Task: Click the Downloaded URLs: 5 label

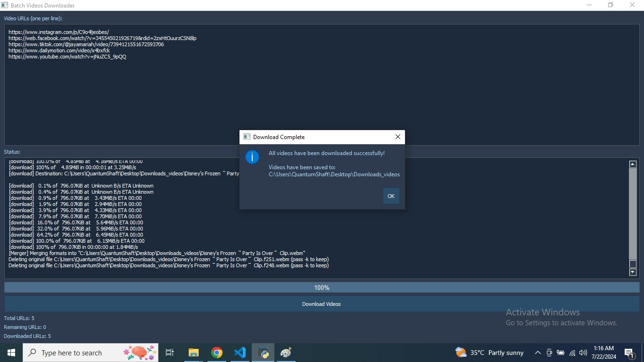Action: point(27,336)
